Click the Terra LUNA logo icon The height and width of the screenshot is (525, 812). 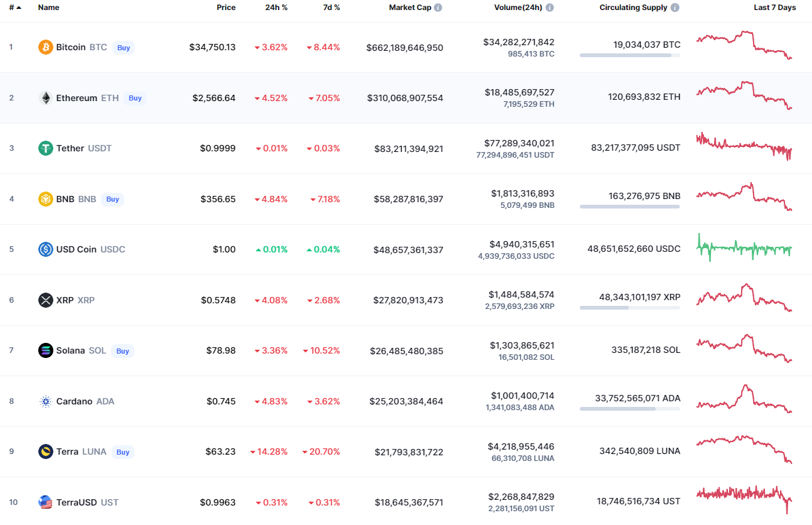click(46, 452)
